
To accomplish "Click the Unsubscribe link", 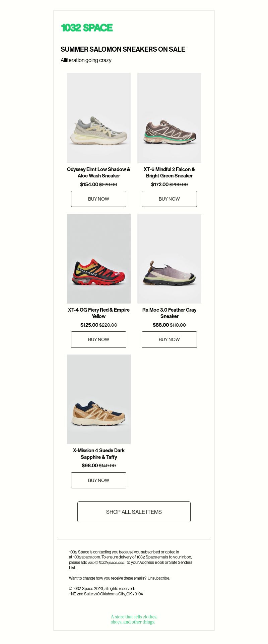I will tap(159, 578).
